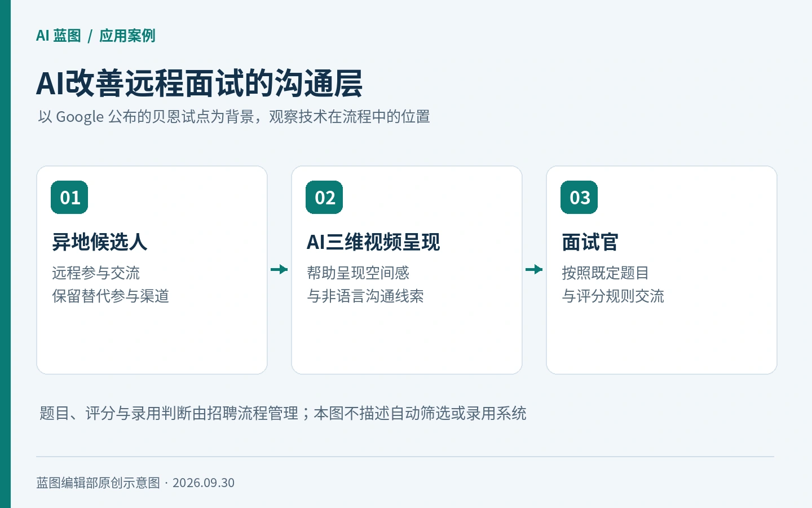Click the title "AI改善远程面试的沟通层"
This screenshot has height=508, width=812.
point(199,83)
